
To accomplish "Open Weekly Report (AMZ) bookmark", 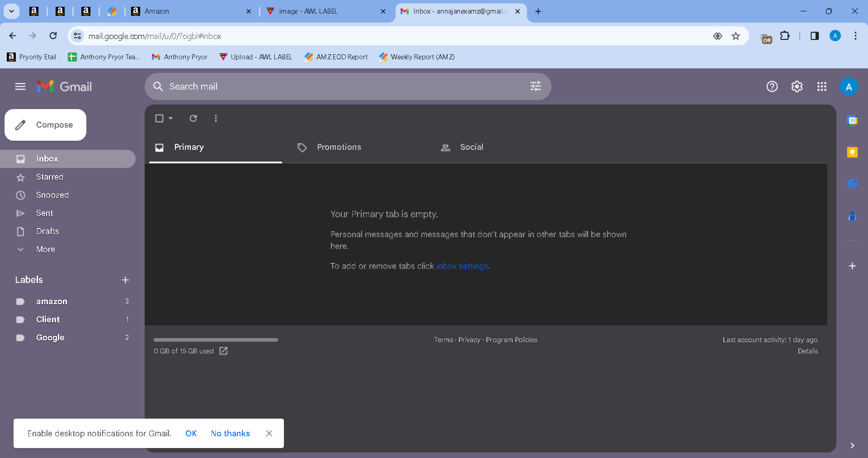I will (x=417, y=57).
